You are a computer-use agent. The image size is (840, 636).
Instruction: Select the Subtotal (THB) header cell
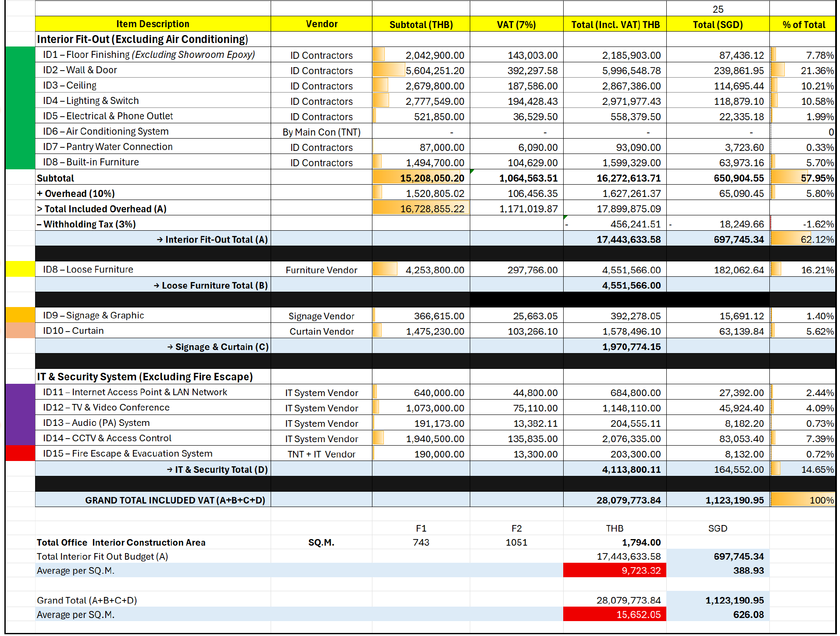(421, 25)
